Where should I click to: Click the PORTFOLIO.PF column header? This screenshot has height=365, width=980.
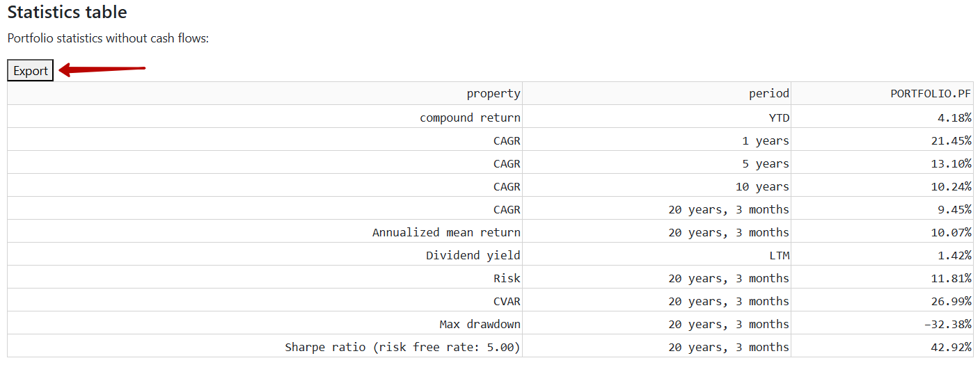(x=882, y=93)
